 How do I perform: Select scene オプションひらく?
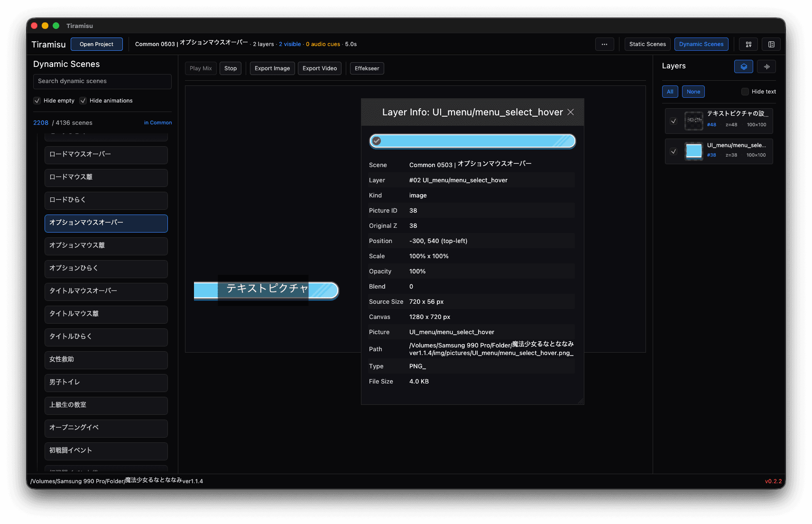(106, 269)
